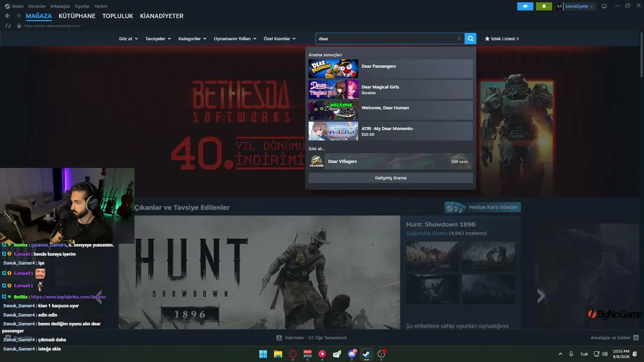The height and width of the screenshot is (362, 644).
Task: Open the OBS taskbar icon
Action: (x=381, y=354)
